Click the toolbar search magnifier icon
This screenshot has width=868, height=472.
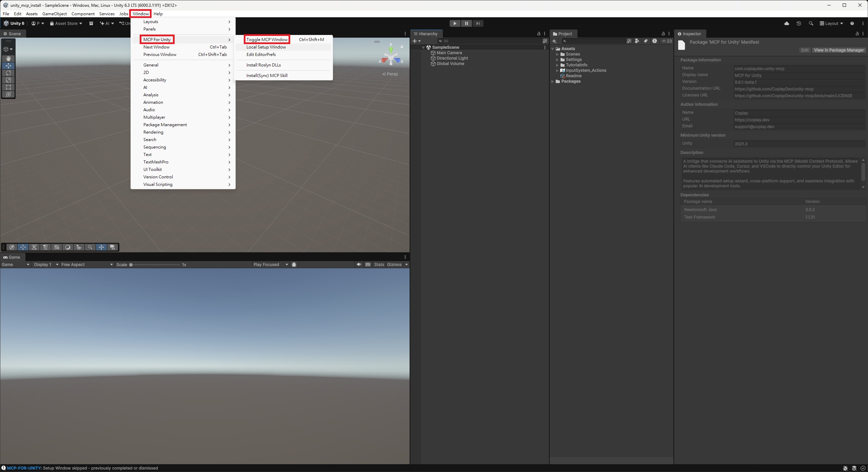click(x=811, y=23)
